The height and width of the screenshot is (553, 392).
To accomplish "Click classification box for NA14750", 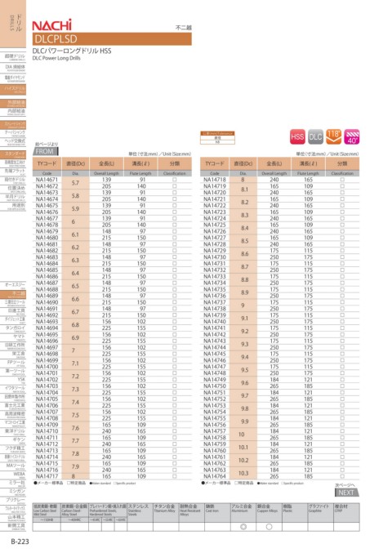I will 342,386.
